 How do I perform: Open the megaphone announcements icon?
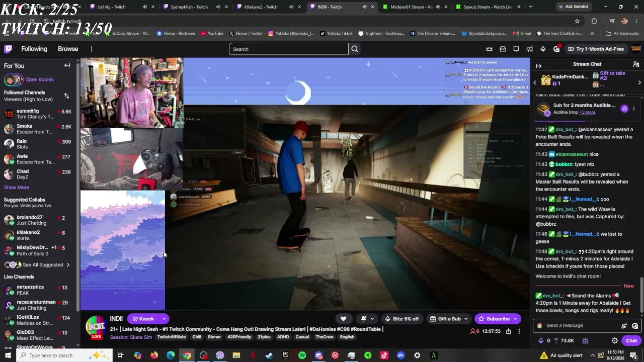pyautogui.click(x=529, y=49)
